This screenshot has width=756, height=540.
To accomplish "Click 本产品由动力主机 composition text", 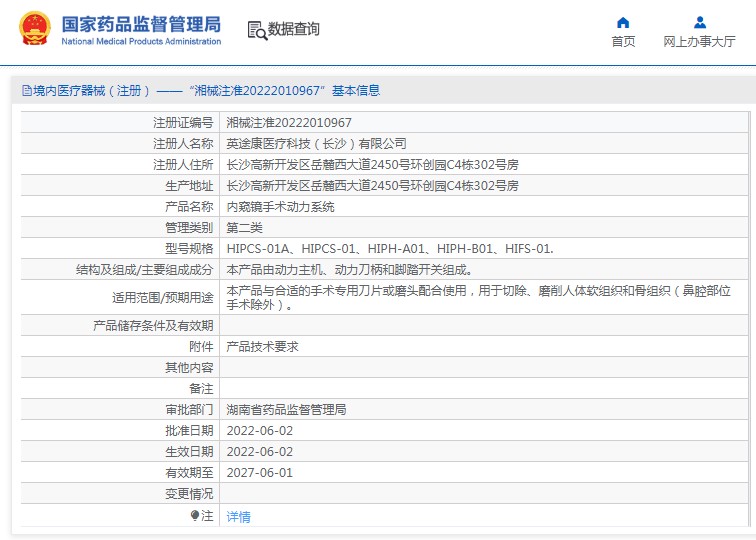I will click(x=349, y=270).
